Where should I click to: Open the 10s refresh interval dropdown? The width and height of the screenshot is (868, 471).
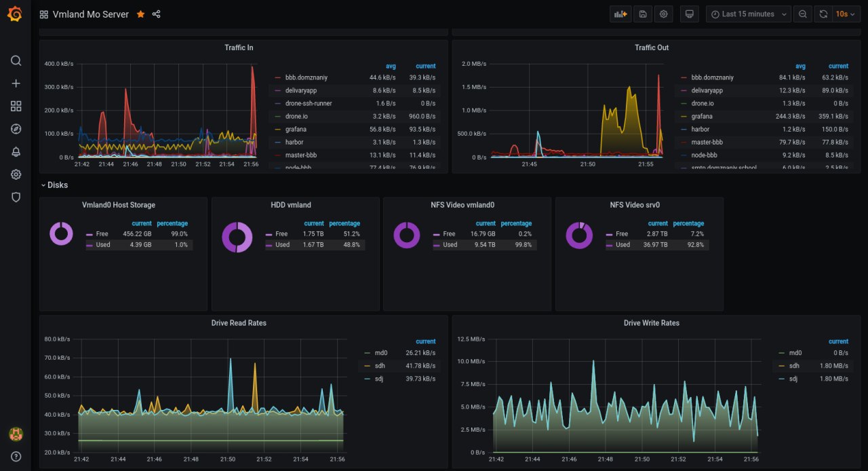(x=846, y=14)
